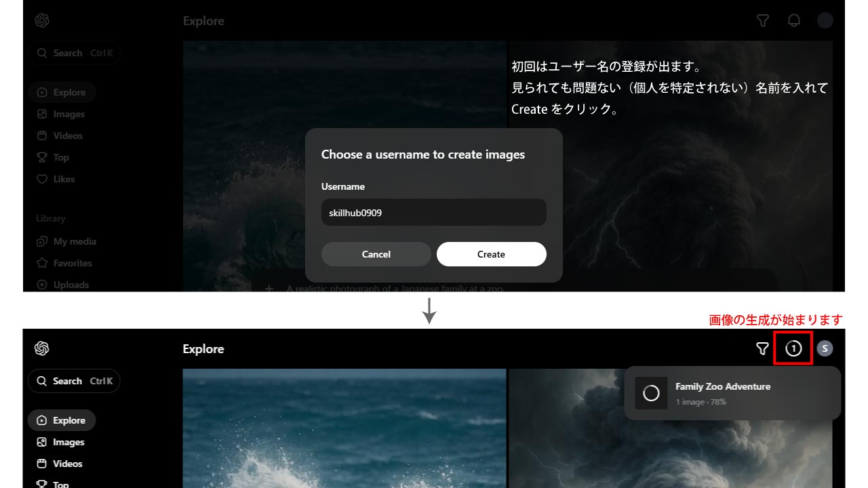Click the Uploads icon in upper sidebar
868x488 pixels.
[x=42, y=285]
